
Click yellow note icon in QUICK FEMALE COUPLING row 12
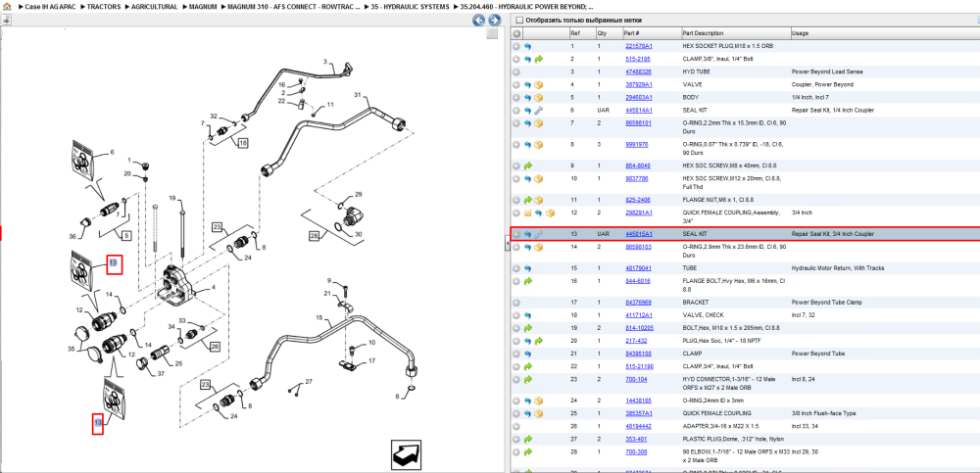pyautogui.click(x=527, y=213)
